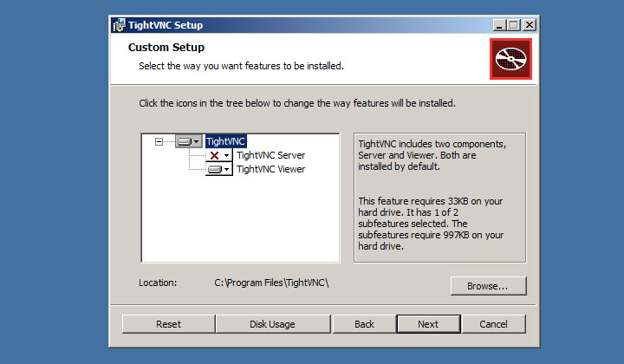Close the TightVNC Setup window

(530, 25)
